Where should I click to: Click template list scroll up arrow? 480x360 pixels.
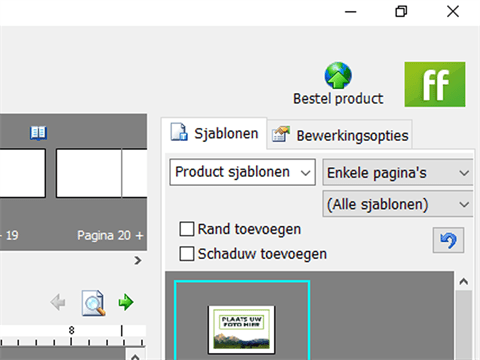coord(463,282)
